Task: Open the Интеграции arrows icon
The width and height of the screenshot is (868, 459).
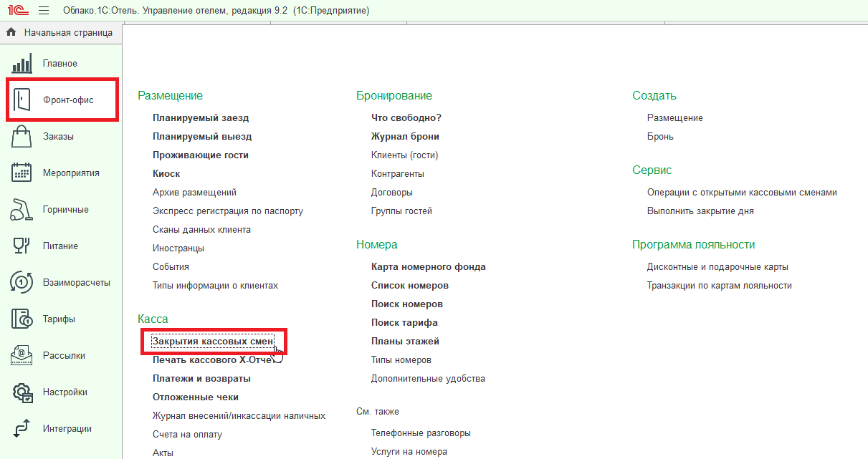Action: (x=22, y=429)
